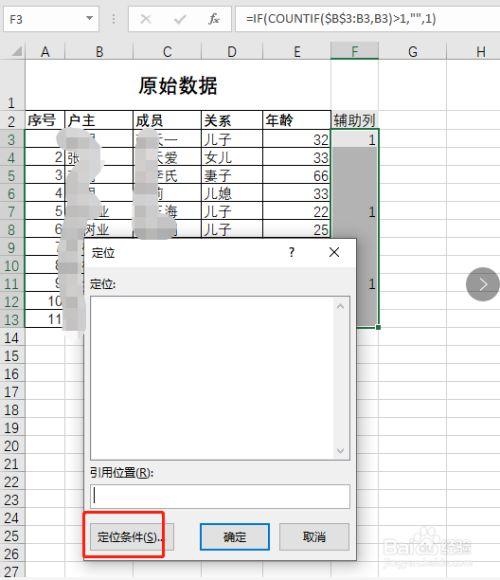Confirm formula entry with the checkmark icon
This screenshot has width=500, height=580.
pyautogui.click(x=180, y=18)
